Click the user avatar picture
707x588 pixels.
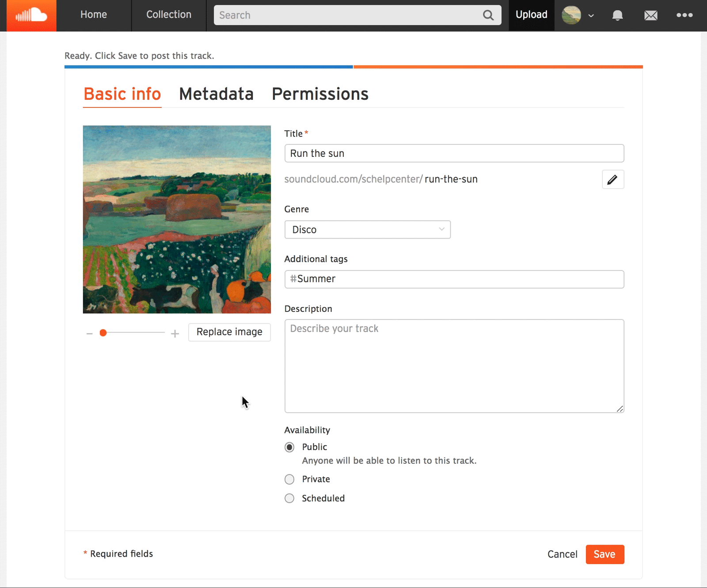(571, 15)
